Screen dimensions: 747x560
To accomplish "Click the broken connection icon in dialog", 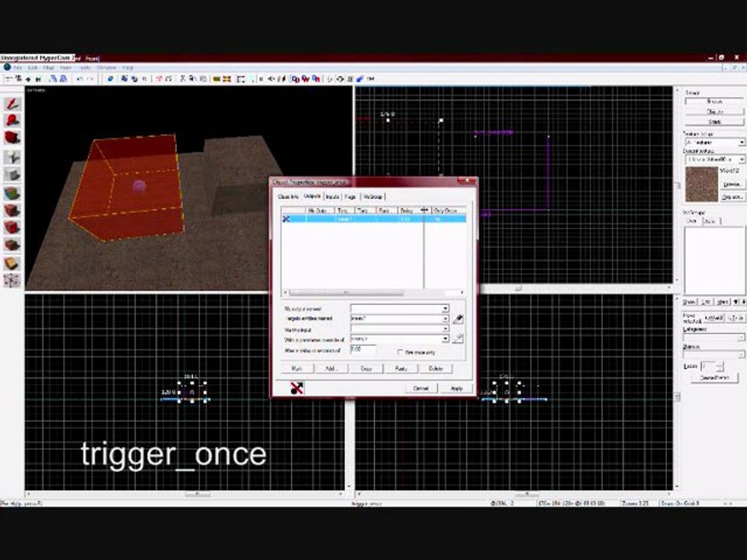I will (296, 388).
